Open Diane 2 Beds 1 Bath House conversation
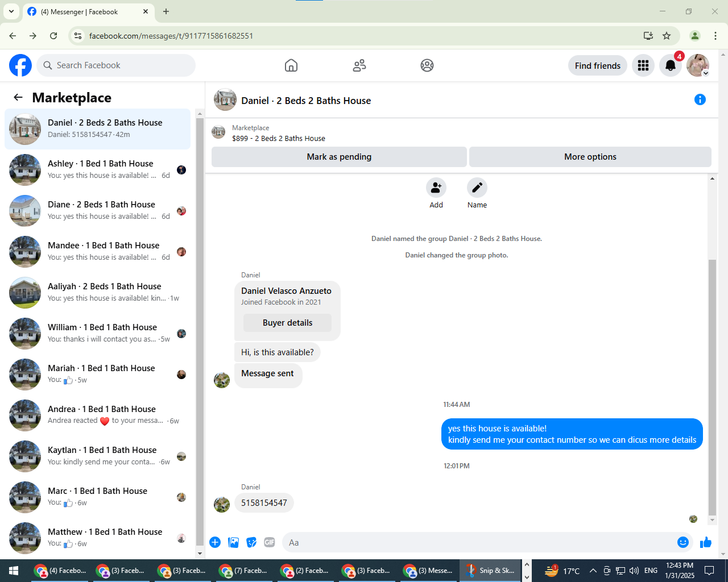Viewport: 728px width, 582px height. [x=98, y=211]
